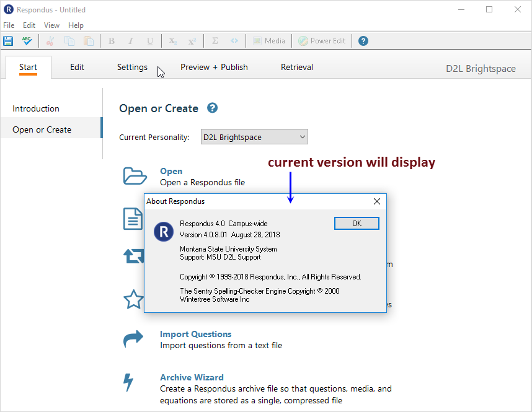532x412 pixels.
Task: Apply superscript formatting icon
Action: 192,41
